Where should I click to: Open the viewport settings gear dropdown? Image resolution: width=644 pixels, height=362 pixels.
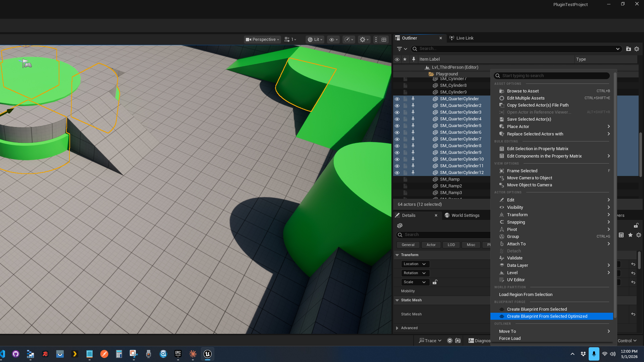tap(364, 40)
